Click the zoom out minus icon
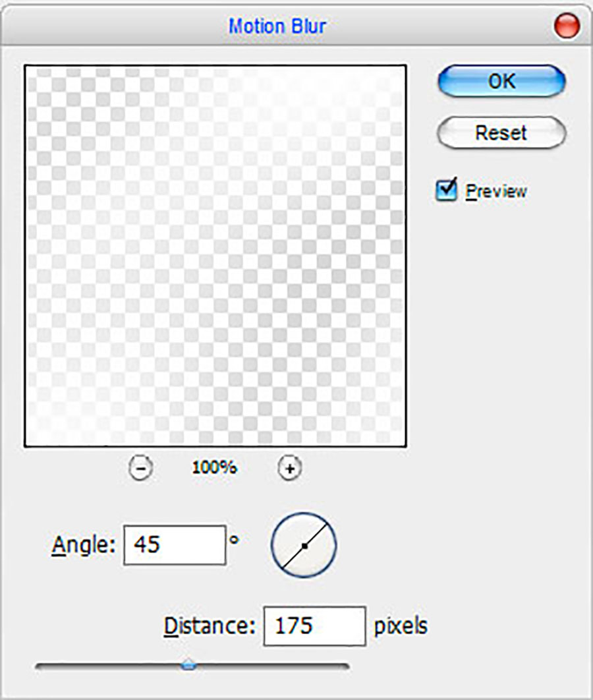The width and height of the screenshot is (593, 700). click(140, 469)
